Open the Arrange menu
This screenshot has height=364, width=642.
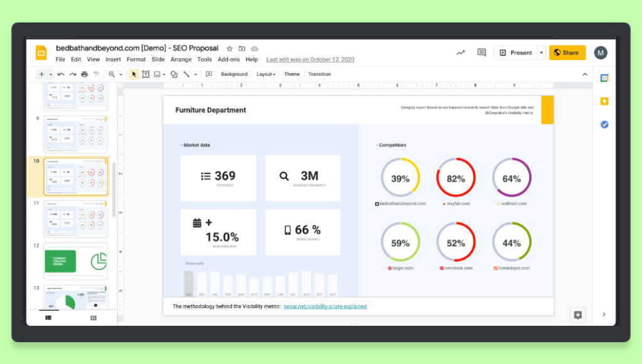coord(181,59)
